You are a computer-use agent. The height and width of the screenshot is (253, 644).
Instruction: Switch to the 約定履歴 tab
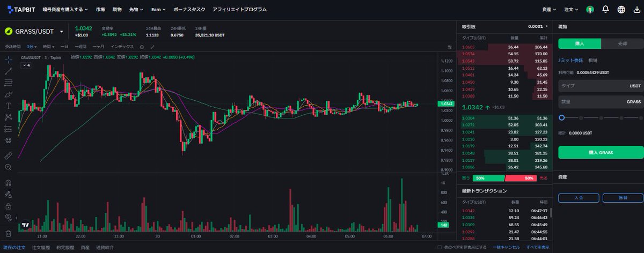point(64,248)
